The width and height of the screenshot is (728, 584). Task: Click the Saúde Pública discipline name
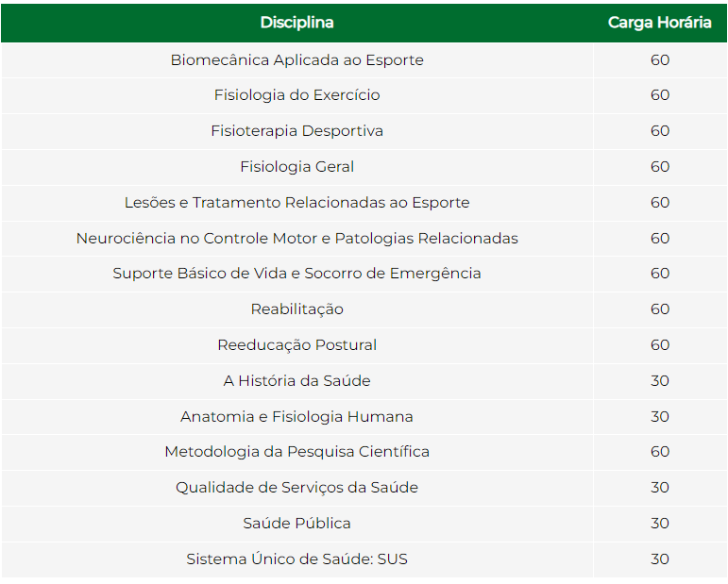[296, 524]
